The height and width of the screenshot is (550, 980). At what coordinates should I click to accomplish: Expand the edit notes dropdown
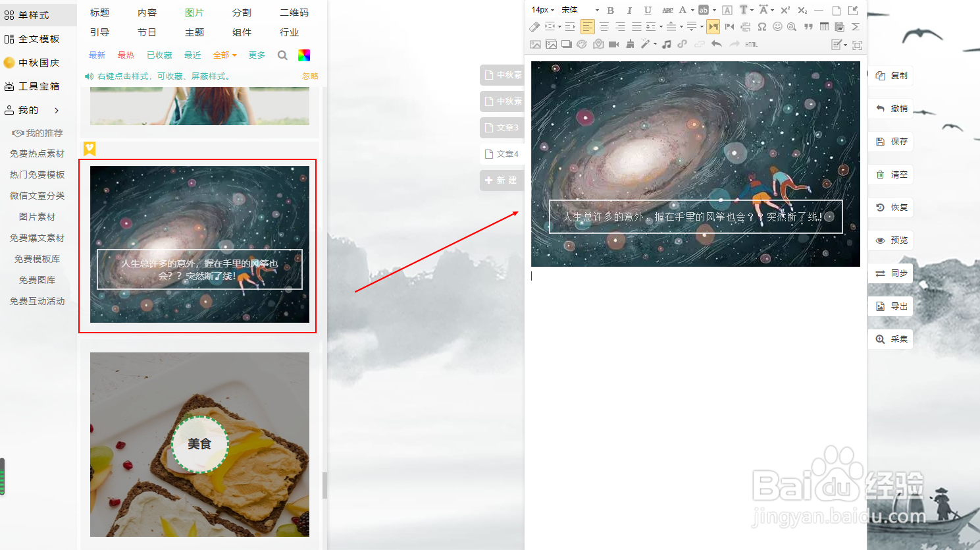[845, 45]
